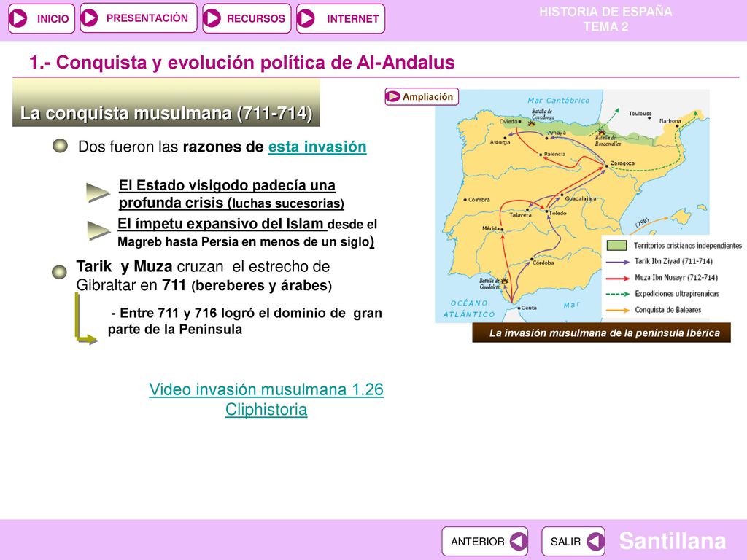Click the bullet beside 'Tarik y Muza'
The image size is (747, 560).
60,272
